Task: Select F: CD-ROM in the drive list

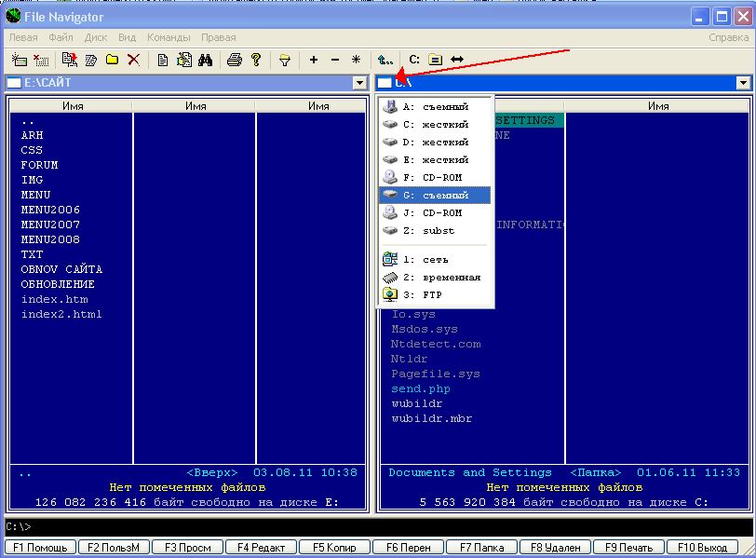Action: pyautogui.click(x=436, y=178)
